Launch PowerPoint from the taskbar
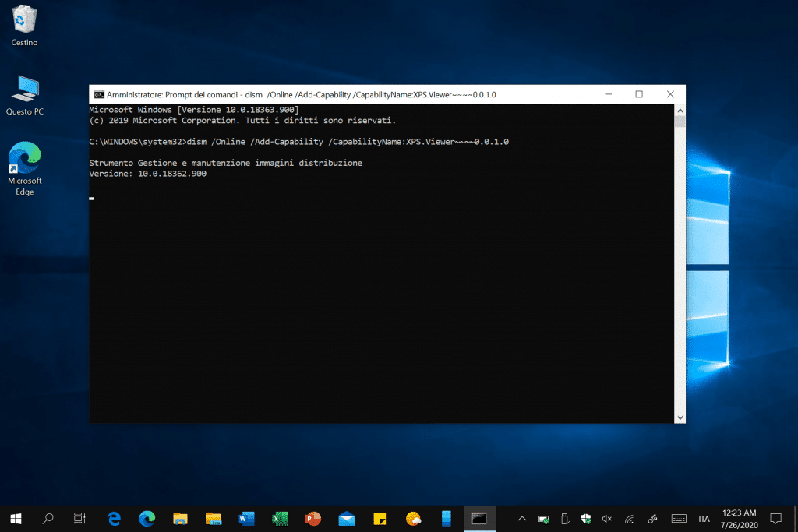 pos(313,518)
